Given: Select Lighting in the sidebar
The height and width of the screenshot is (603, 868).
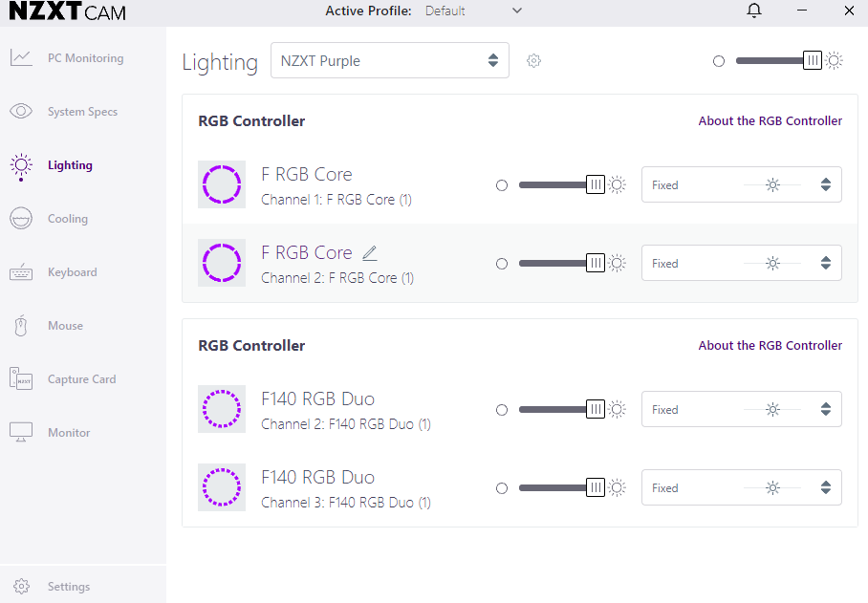Looking at the screenshot, I should pyautogui.click(x=71, y=165).
